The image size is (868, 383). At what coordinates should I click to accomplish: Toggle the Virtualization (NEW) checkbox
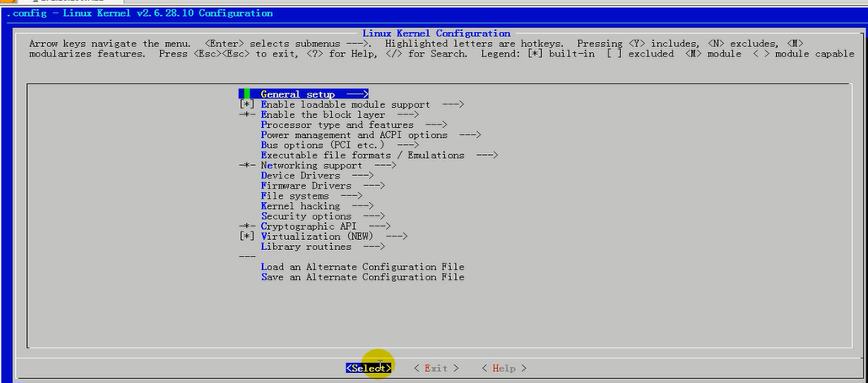247,236
